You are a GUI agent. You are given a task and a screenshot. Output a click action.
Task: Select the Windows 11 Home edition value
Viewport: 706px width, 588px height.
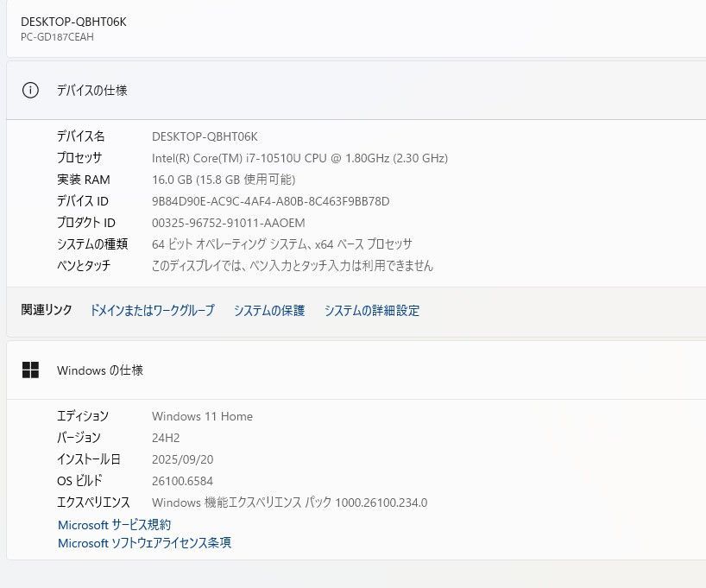pyautogui.click(x=202, y=416)
